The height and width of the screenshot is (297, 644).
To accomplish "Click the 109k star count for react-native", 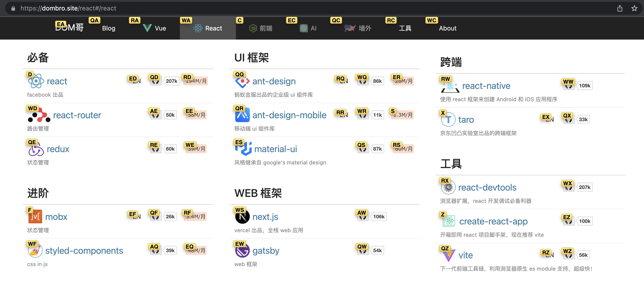I will (585, 86).
